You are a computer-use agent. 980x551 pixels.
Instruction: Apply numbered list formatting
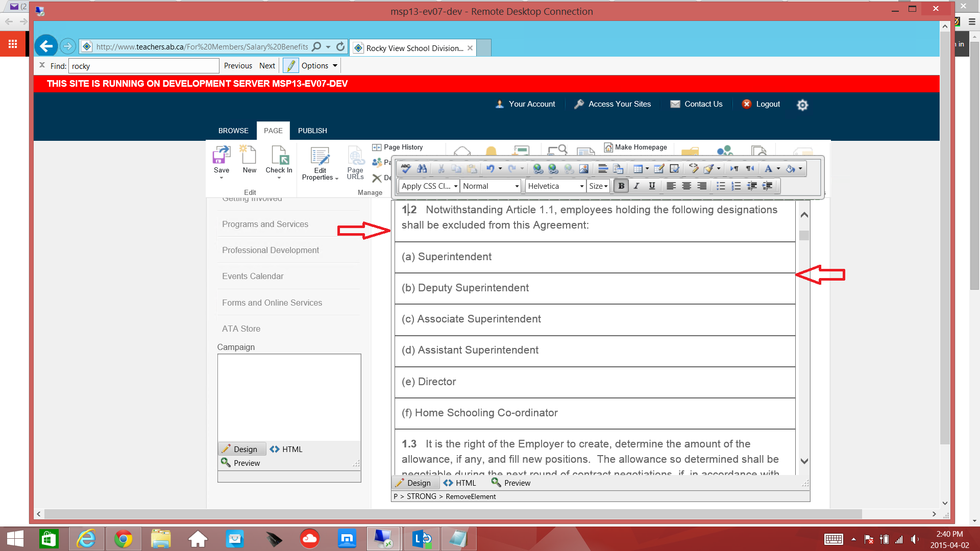tap(736, 186)
